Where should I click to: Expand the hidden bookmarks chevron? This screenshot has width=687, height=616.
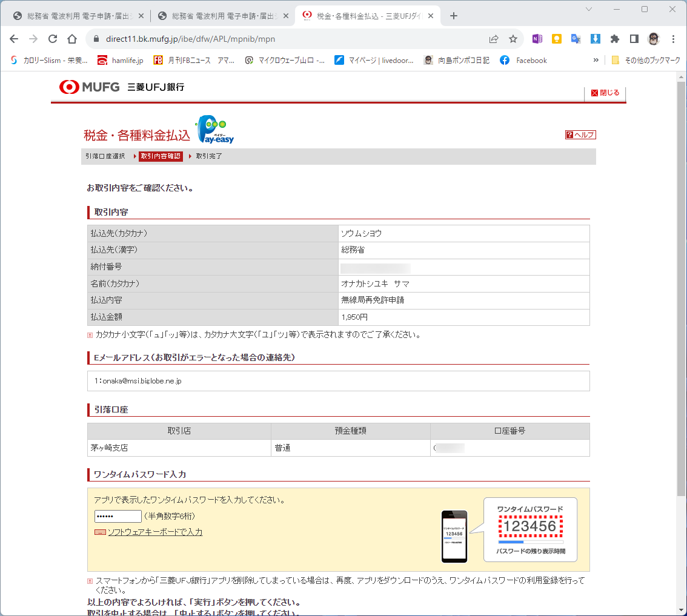tap(596, 60)
